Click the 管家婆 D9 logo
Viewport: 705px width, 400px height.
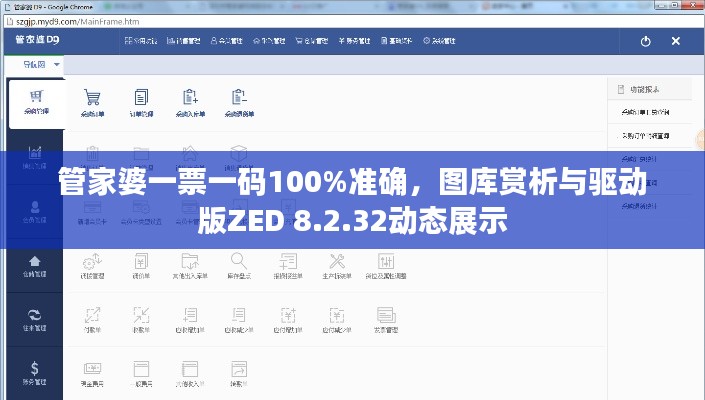(x=36, y=41)
